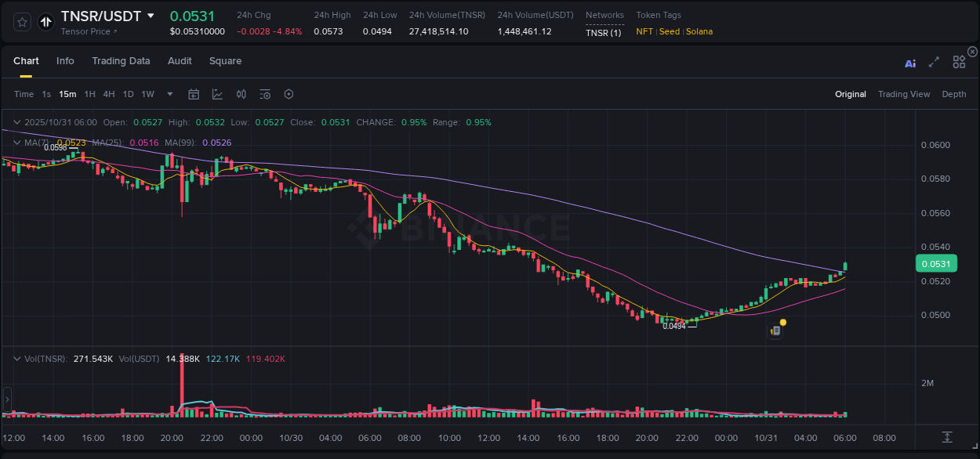Click the highlighted 0.0531 price label on axis
The height and width of the screenshot is (459, 980).
[936, 264]
